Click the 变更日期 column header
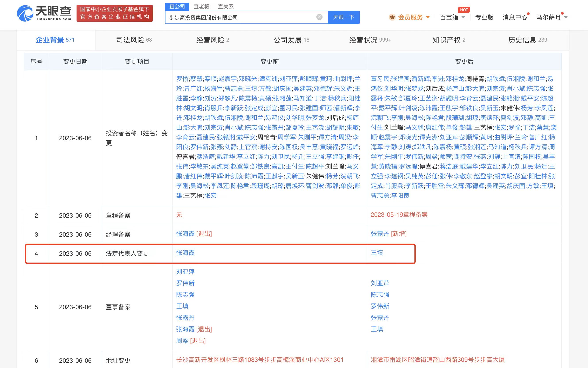 (75, 61)
